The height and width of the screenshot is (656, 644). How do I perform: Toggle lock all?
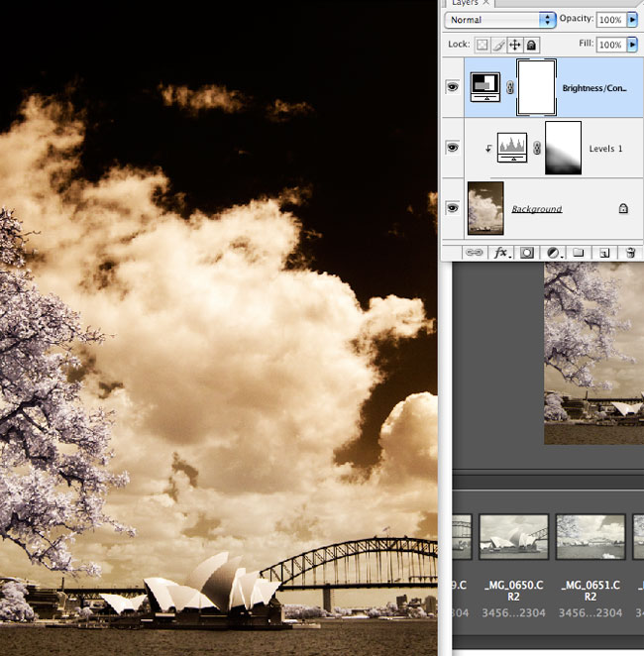(532, 45)
